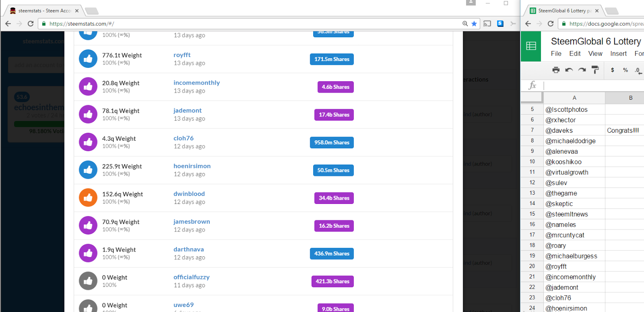Click the Redo icon in Sheets toolbar
The image size is (644, 312).
582,70
